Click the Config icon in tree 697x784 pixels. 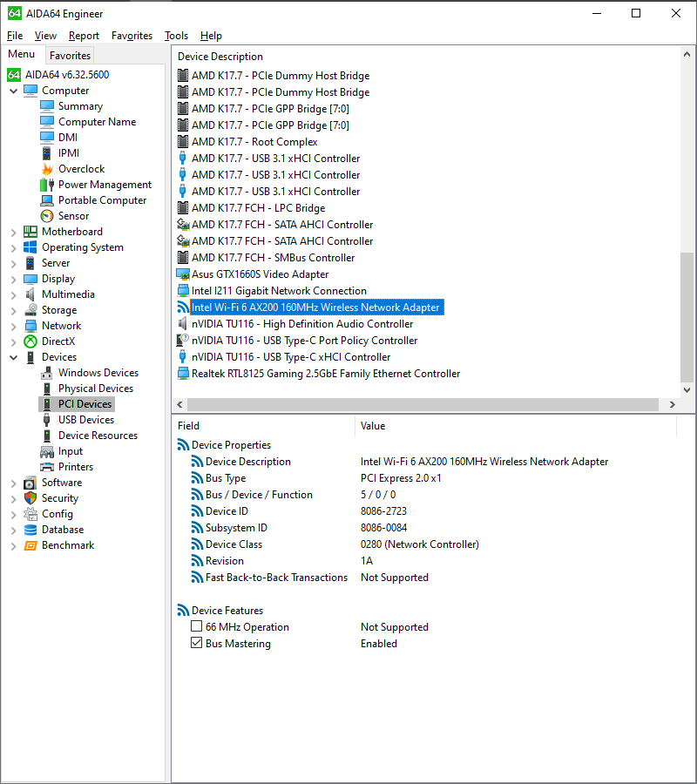pos(30,513)
